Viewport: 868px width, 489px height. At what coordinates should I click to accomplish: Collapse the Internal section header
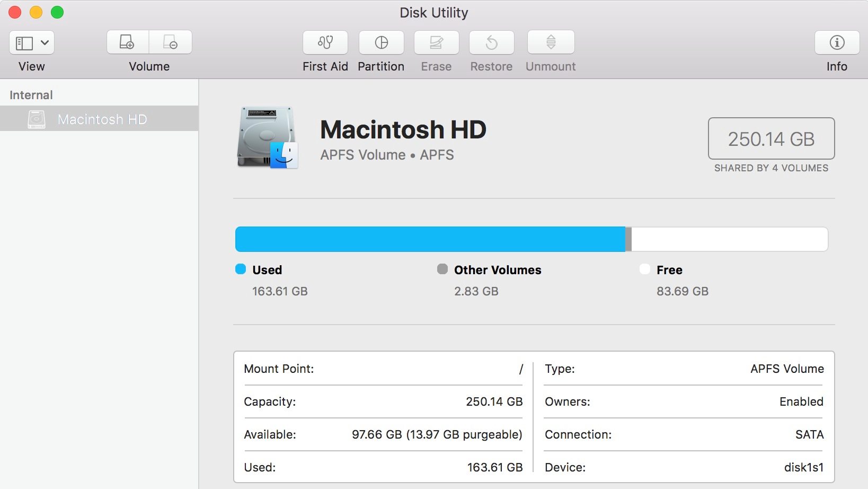tap(30, 94)
